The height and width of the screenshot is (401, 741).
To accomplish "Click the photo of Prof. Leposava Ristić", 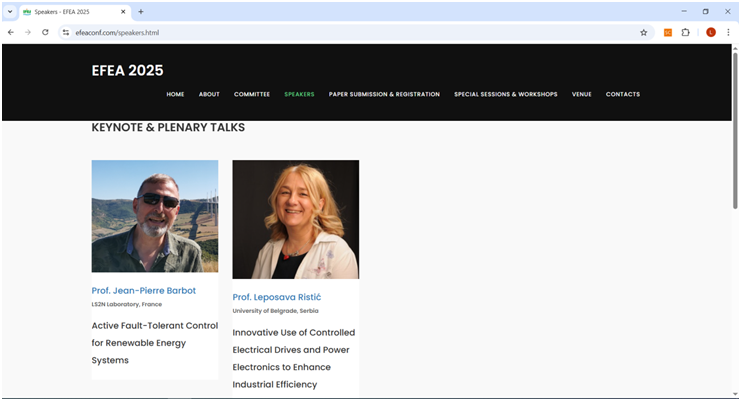I will pos(295,219).
